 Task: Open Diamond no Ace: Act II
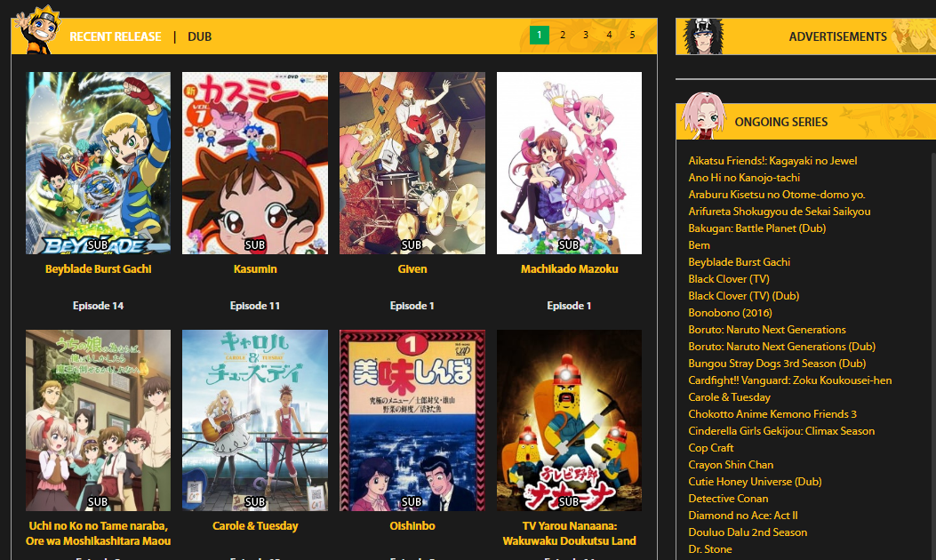(x=743, y=516)
